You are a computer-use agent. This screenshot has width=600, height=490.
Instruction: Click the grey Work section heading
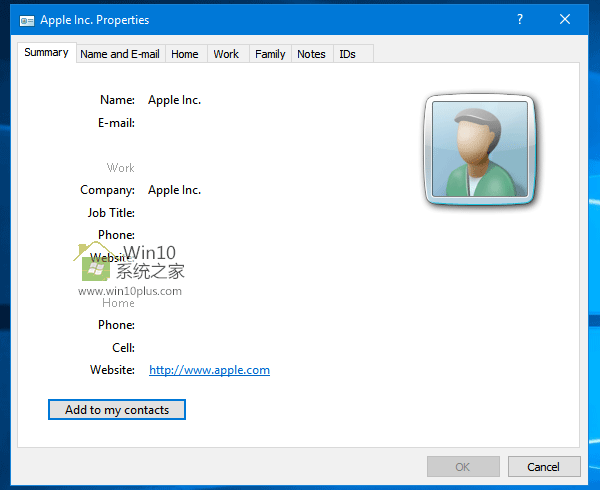point(121,168)
